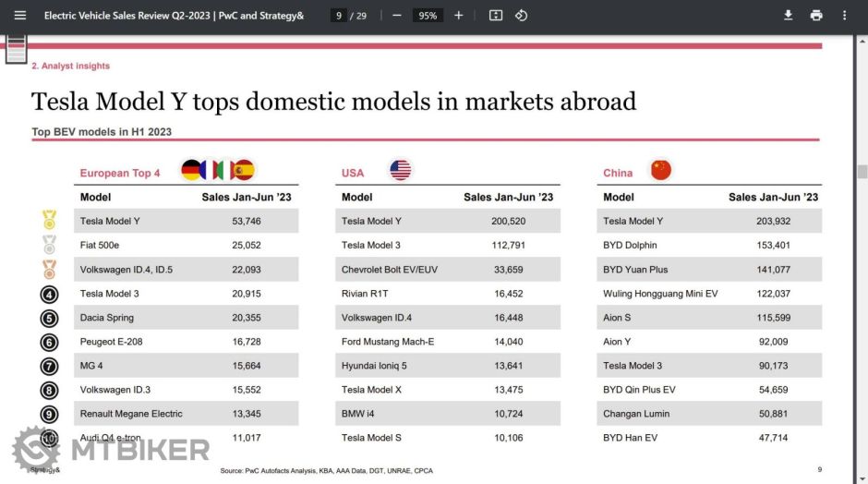Open the three-dot more actions menu
Image resolution: width=868 pixels, height=484 pixels.
[x=844, y=16]
